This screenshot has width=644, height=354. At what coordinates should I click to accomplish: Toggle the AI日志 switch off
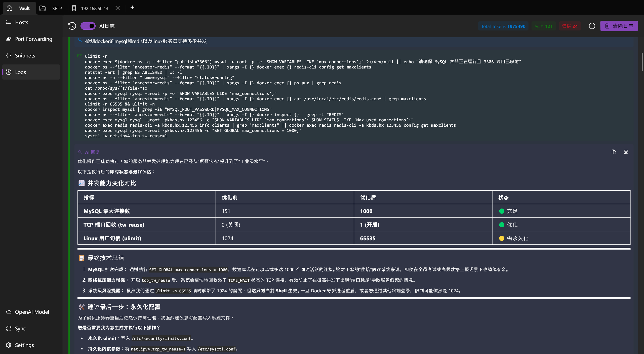pos(88,26)
